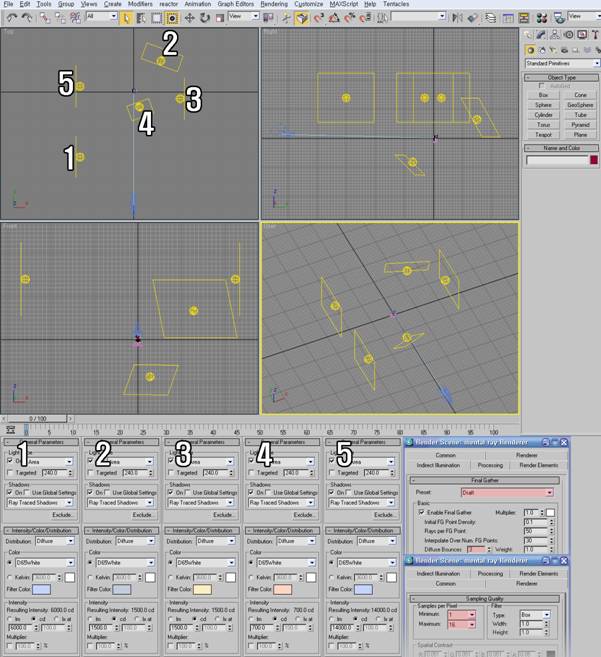Select the Select and Link tool
The width and height of the screenshot is (601, 657).
point(44,18)
